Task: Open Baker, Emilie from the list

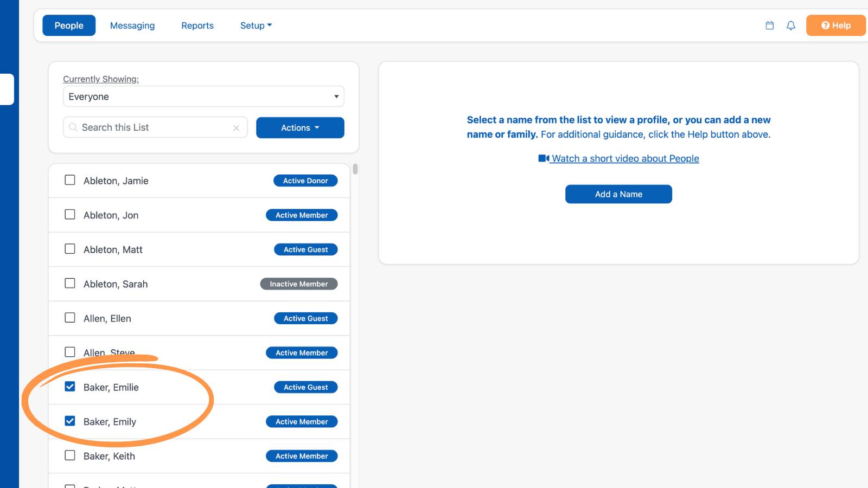Action: [x=111, y=388]
